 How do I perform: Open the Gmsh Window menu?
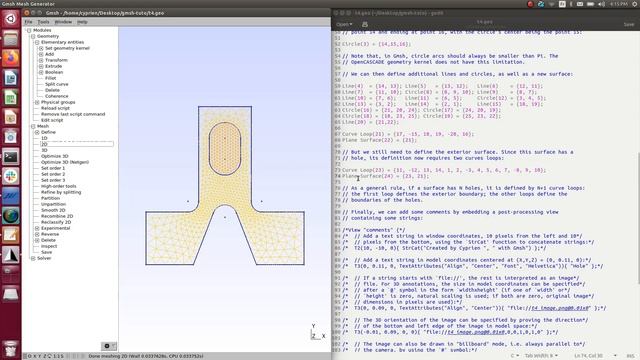63,22
